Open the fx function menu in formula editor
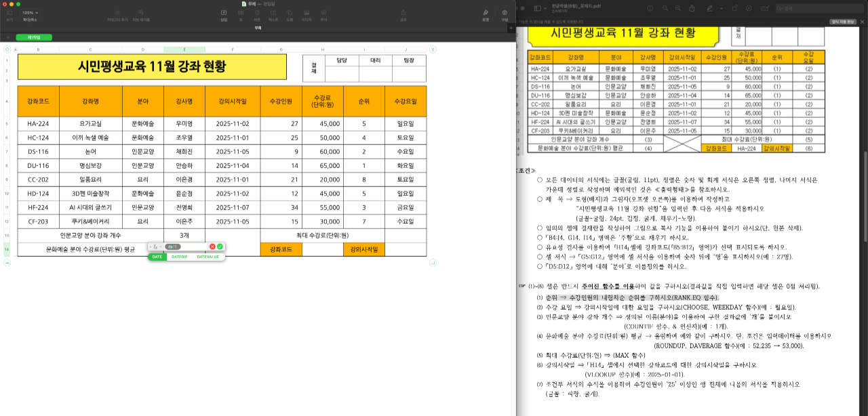Viewport: 868px width, 416px height. coord(155,247)
